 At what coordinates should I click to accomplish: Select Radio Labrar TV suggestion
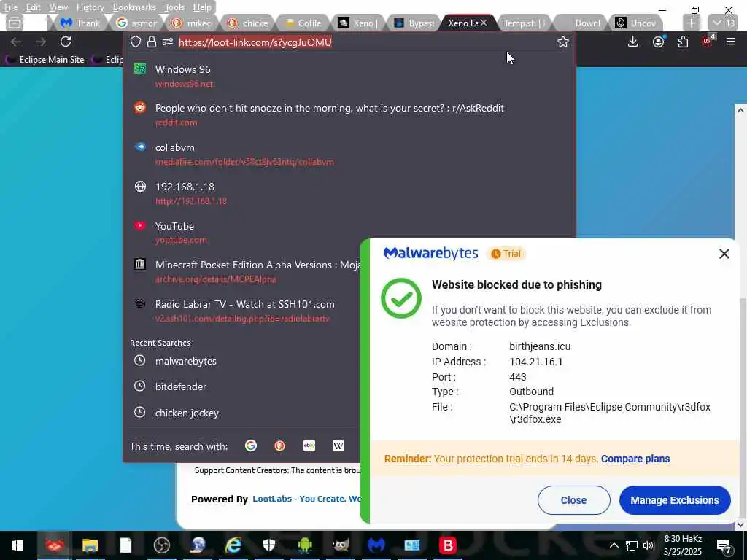click(x=243, y=311)
